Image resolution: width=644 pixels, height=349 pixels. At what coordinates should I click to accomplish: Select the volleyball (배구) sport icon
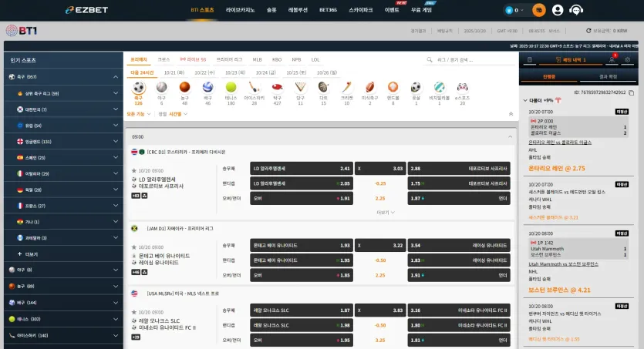207,87
